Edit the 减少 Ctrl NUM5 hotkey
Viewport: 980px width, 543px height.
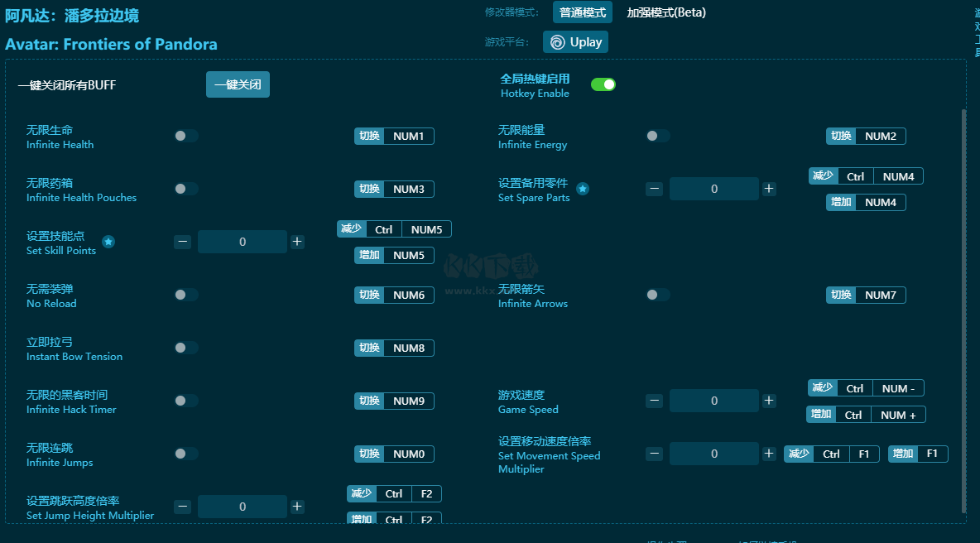tap(394, 229)
